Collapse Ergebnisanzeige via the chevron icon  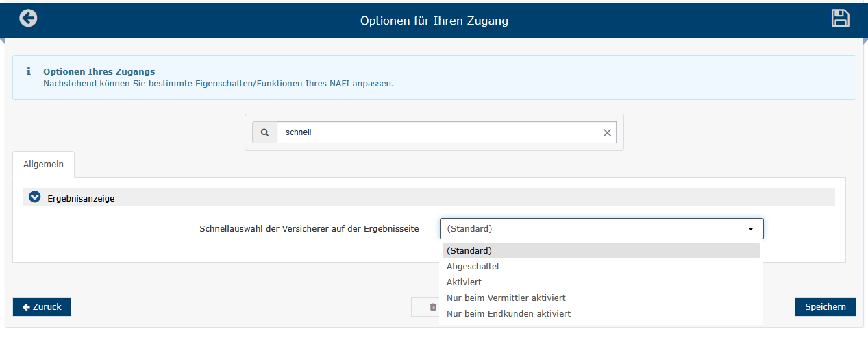(x=35, y=197)
